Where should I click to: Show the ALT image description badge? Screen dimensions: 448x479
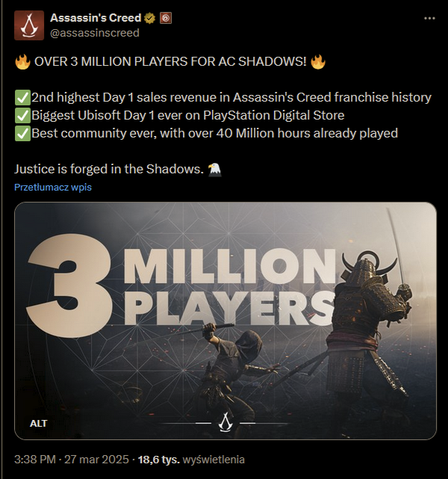point(38,424)
